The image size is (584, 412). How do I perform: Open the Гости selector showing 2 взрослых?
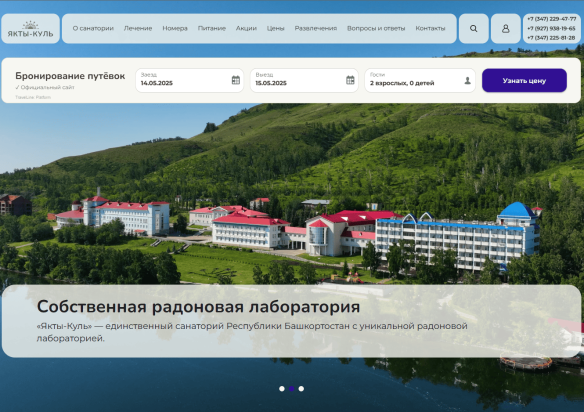click(420, 80)
